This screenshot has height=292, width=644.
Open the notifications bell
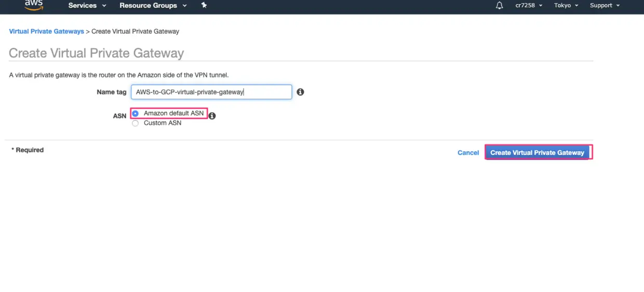point(500,5)
